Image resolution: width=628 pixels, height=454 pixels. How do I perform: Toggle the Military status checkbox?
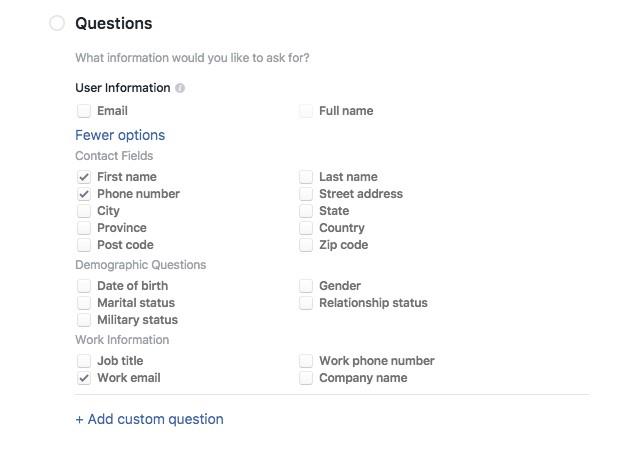pyautogui.click(x=84, y=320)
